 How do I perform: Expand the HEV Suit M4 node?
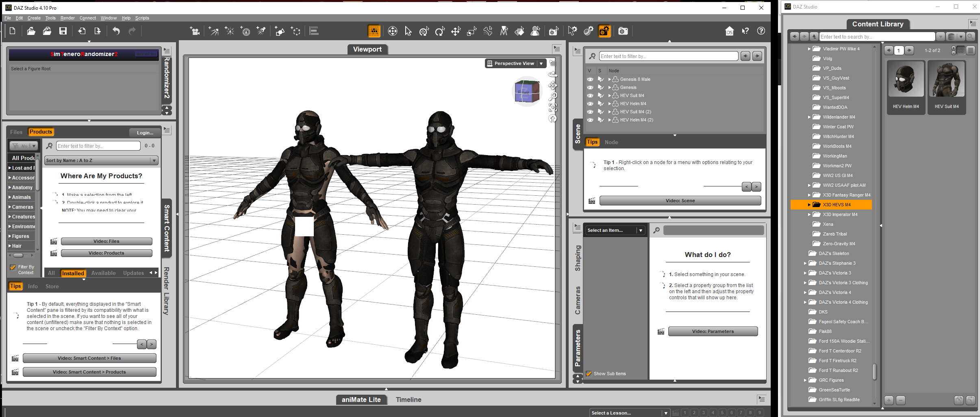click(x=610, y=96)
